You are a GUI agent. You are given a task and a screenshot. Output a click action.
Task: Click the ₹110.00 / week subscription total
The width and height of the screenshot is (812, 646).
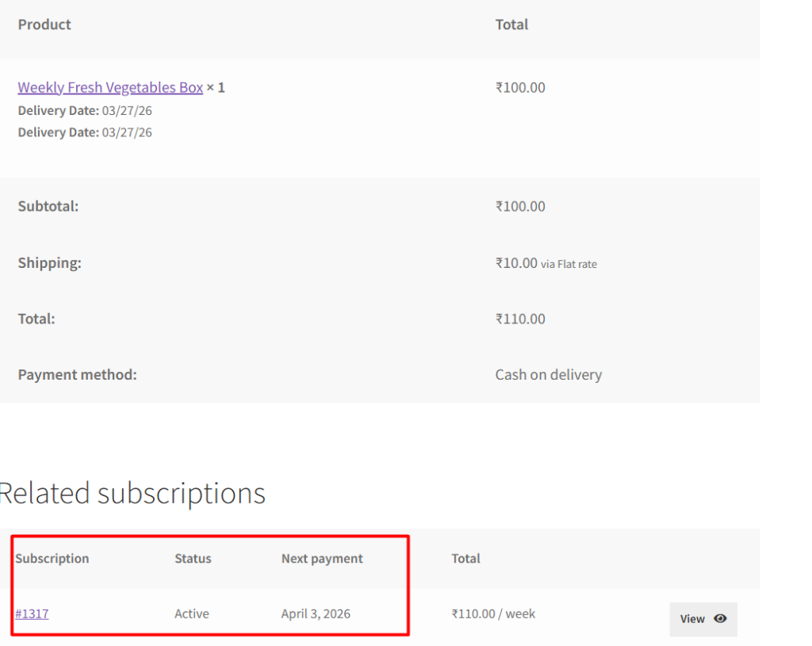coord(493,614)
